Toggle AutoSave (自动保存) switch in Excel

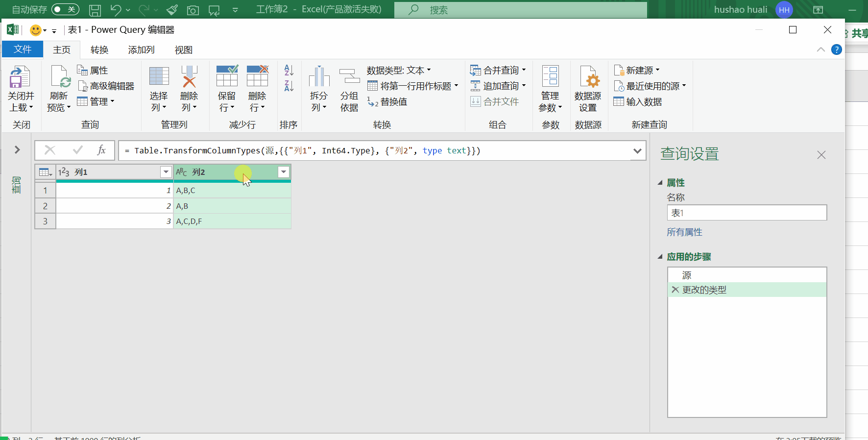click(x=65, y=9)
